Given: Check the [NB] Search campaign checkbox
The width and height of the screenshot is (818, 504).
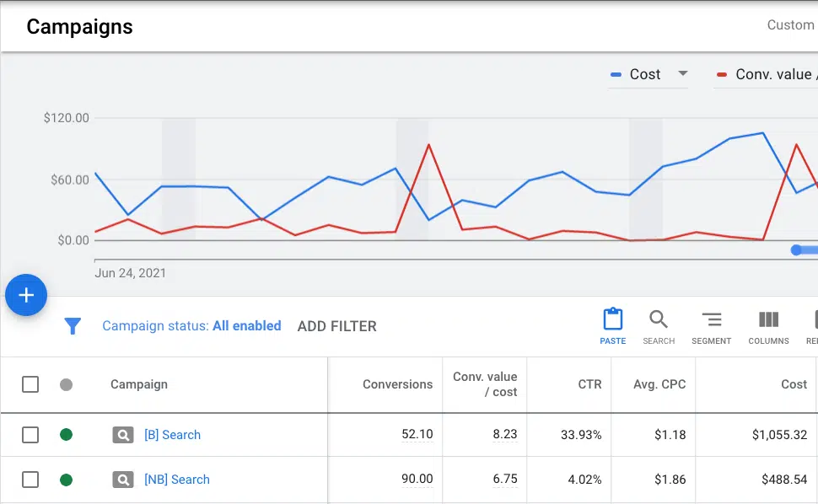Looking at the screenshot, I should pyautogui.click(x=30, y=480).
